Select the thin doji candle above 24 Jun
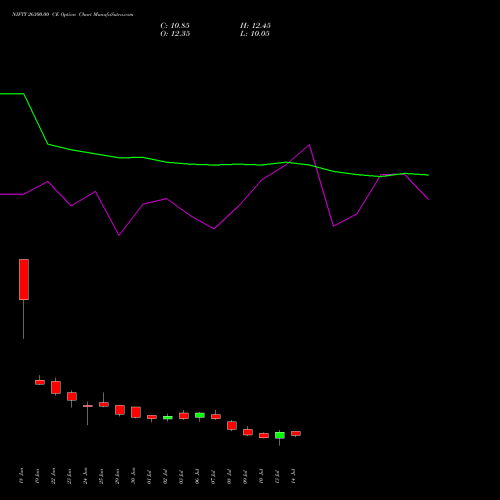The height and width of the screenshot is (500, 500). [88, 406]
